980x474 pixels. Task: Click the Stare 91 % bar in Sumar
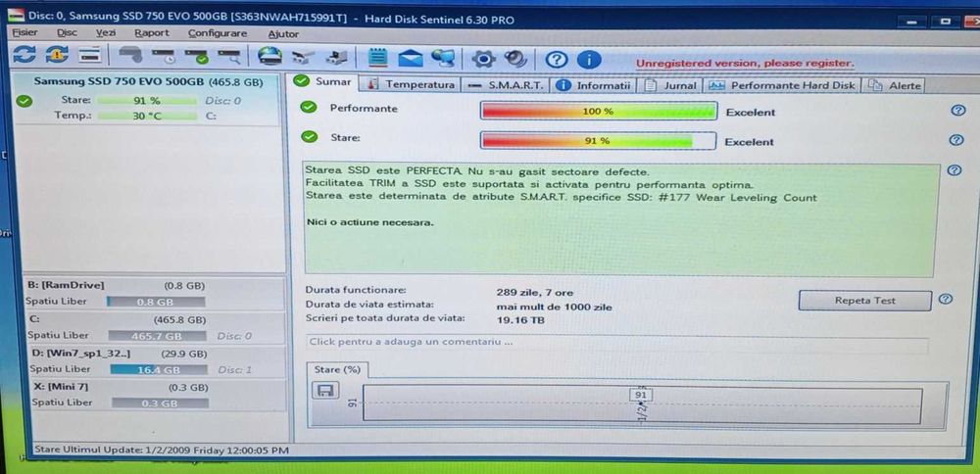click(598, 140)
